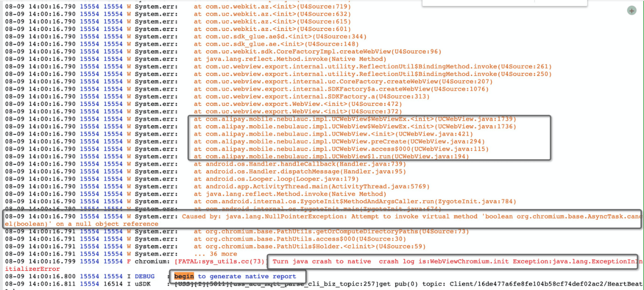Click the FATAL sys_utils.cc(73) chromium tag
This screenshot has height=290, width=644.
pos(220,262)
